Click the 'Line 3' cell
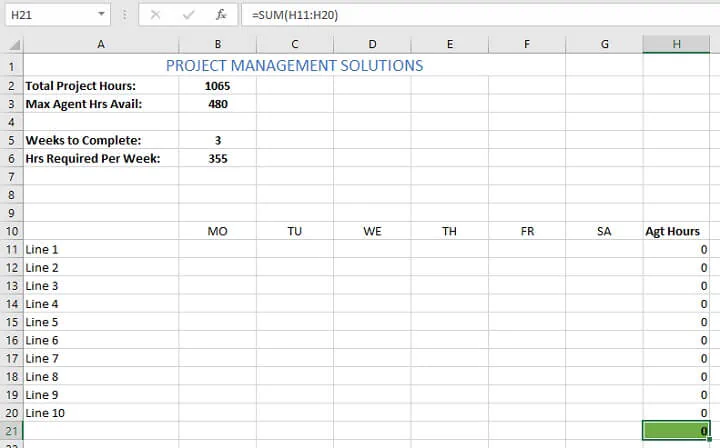 (101, 286)
